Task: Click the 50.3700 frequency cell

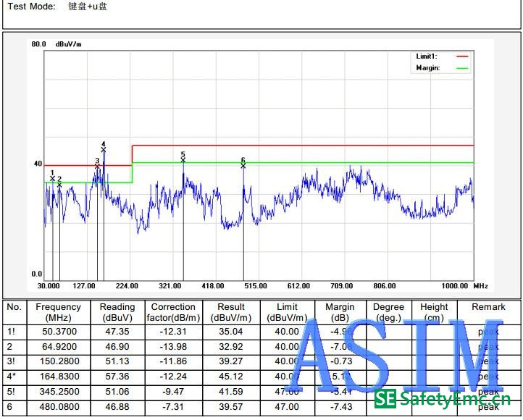Action: point(58,332)
